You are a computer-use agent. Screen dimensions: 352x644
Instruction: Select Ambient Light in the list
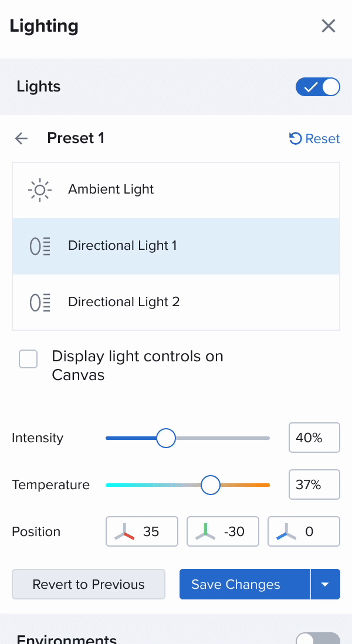[x=176, y=190]
